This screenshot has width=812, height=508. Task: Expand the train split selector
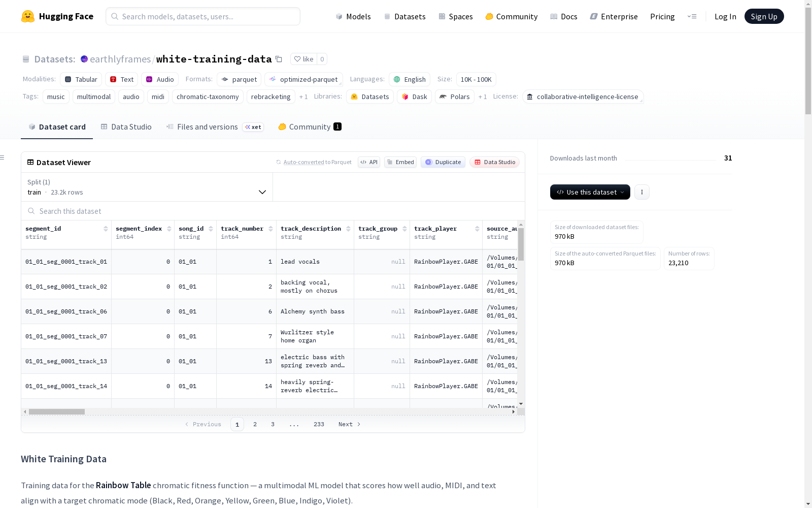click(x=147, y=187)
